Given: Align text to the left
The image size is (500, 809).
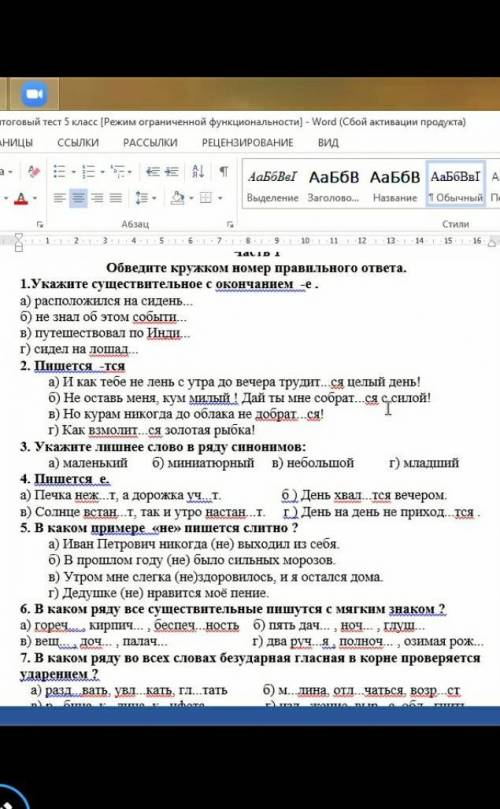Looking at the screenshot, I should [x=60, y=198].
